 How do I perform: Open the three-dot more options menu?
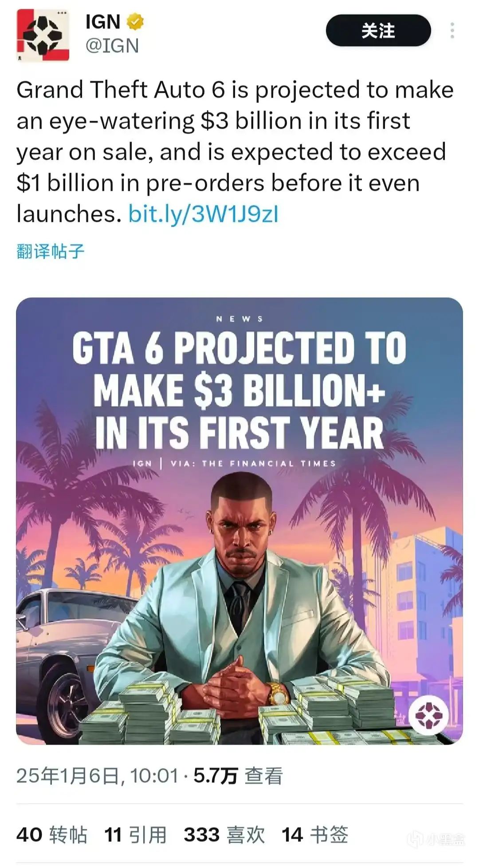click(452, 31)
